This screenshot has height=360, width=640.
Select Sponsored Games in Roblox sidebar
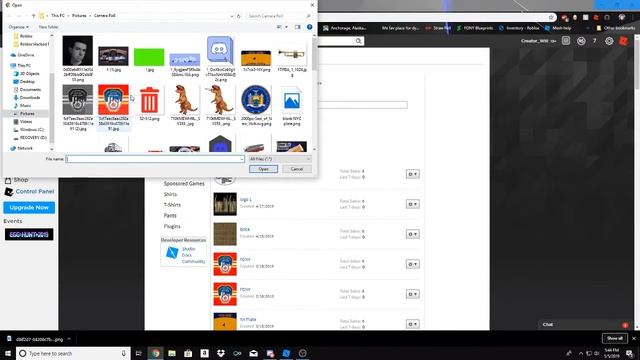(184, 184)
